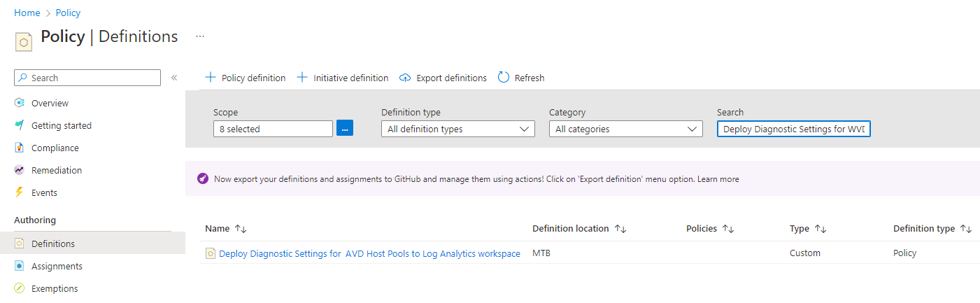Collapse the sidebar with double chevron
Viewport: 980px width, 303px height.
click(174, 78)
